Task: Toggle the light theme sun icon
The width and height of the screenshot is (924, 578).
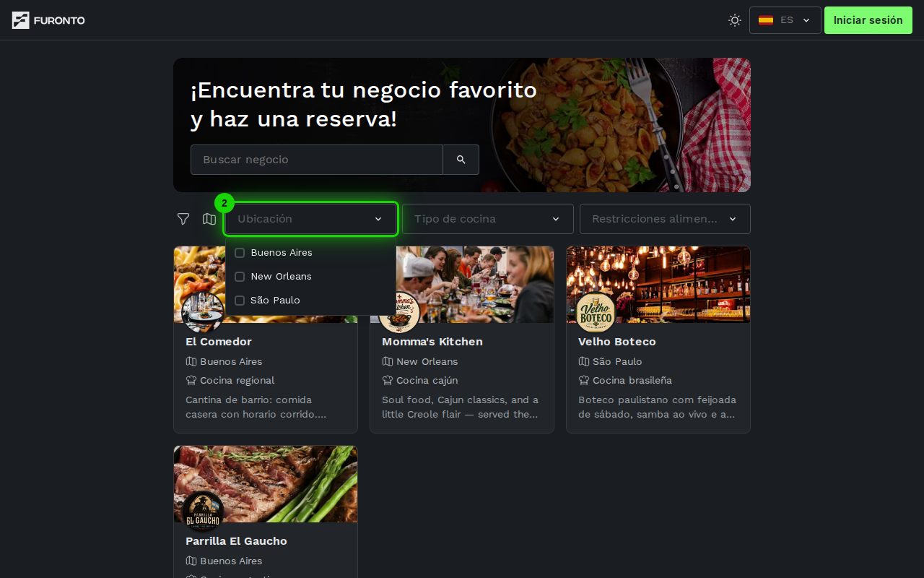Action: tap(735, 20)
